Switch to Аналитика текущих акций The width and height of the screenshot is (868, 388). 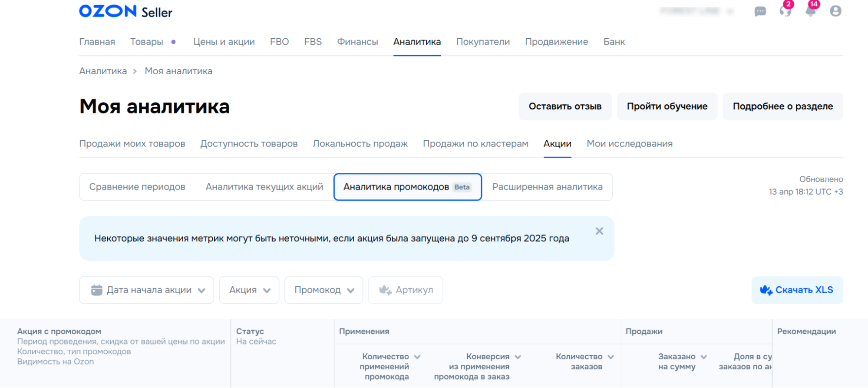pyautogui.click(x=264, y=187)
